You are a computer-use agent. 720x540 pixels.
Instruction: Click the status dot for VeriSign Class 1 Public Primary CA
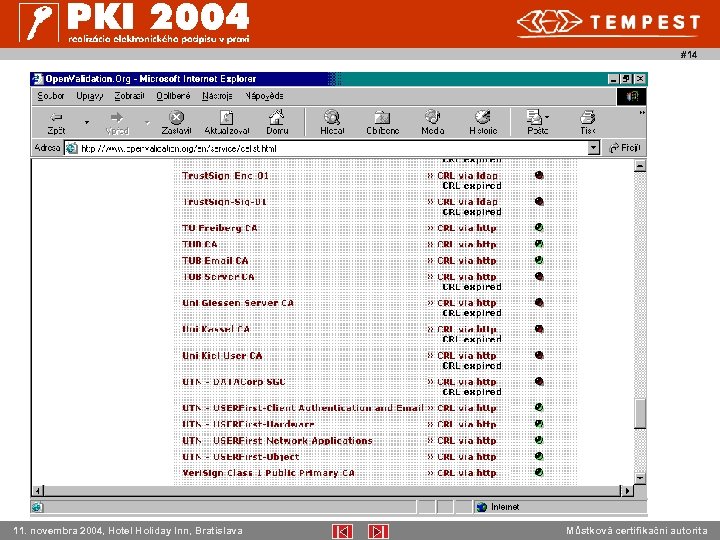click(x=539, y=472)
